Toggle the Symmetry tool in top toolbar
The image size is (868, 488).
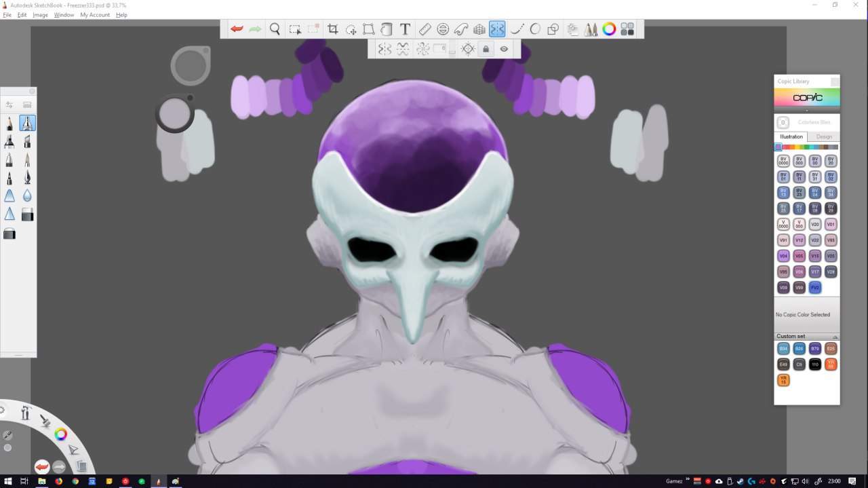coord(497,29)
